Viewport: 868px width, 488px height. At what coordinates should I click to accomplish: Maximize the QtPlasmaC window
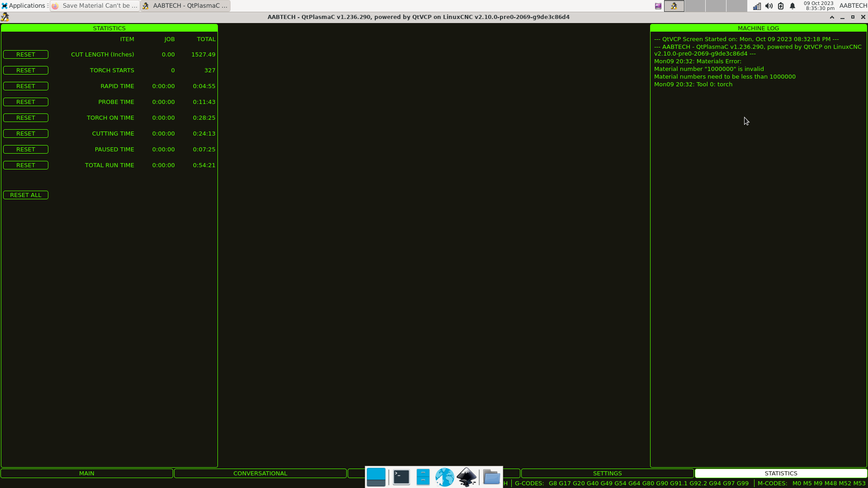[853, 17]
